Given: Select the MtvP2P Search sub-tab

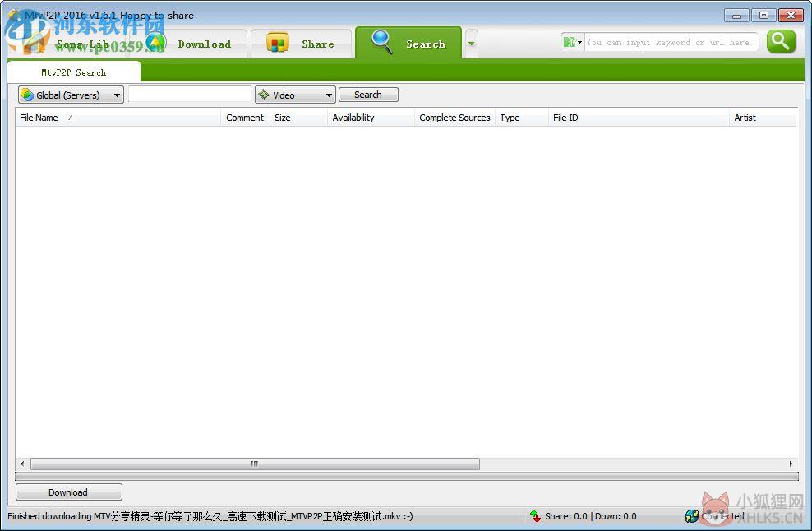Looking at the screenshot, I should tap(73, 72).
